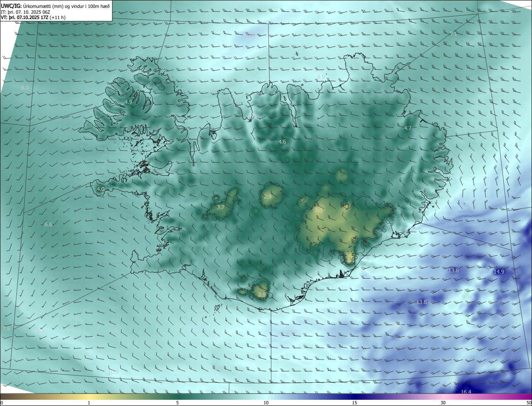The width and height of the screenshot is (532, 406).
Task: Click the '15' tick on the color scale
Action: (x=355, y=403)
